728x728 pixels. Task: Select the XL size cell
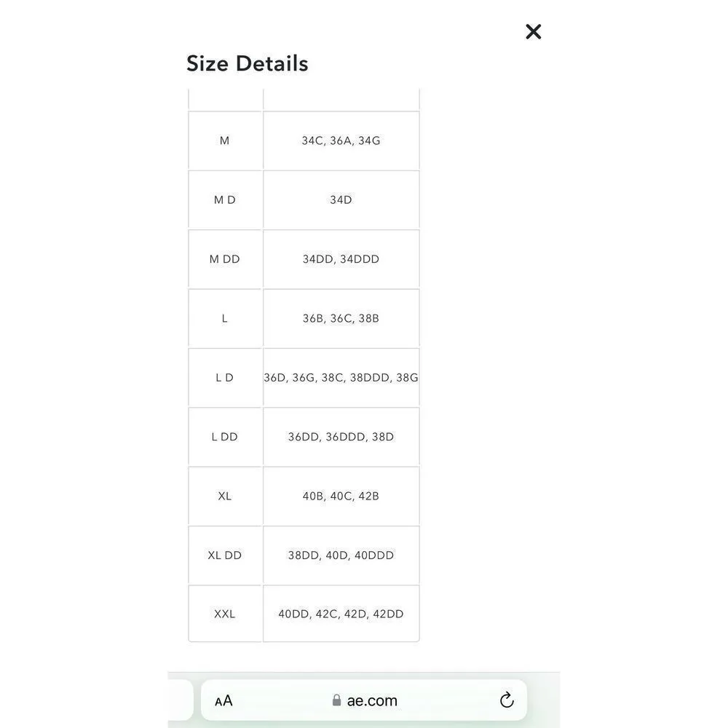[x=224, y=496]
